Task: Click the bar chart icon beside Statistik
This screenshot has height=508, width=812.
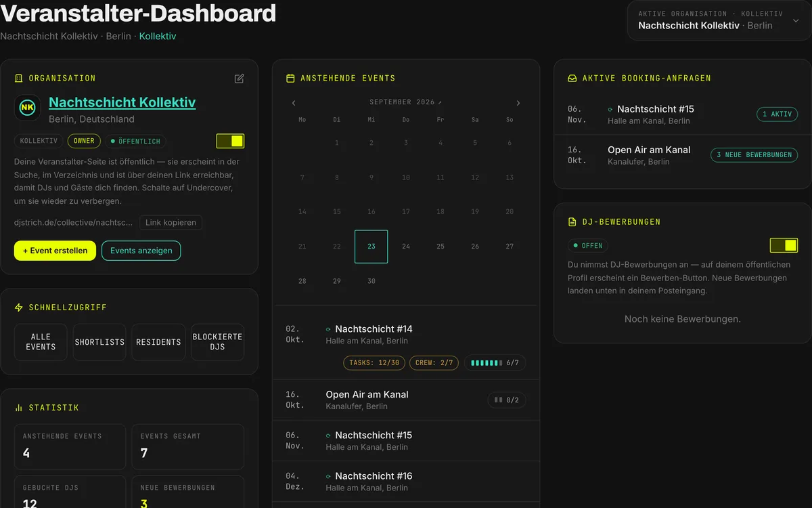Action: pos(19,408)
